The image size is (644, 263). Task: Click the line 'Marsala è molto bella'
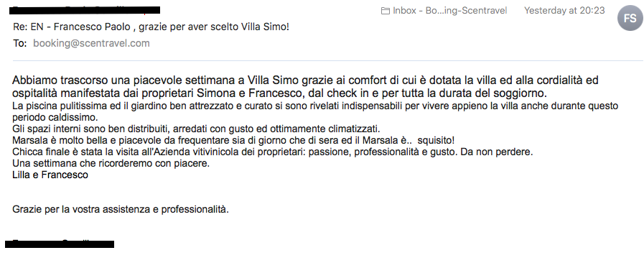pyautogui.click(x=233, y=140)
